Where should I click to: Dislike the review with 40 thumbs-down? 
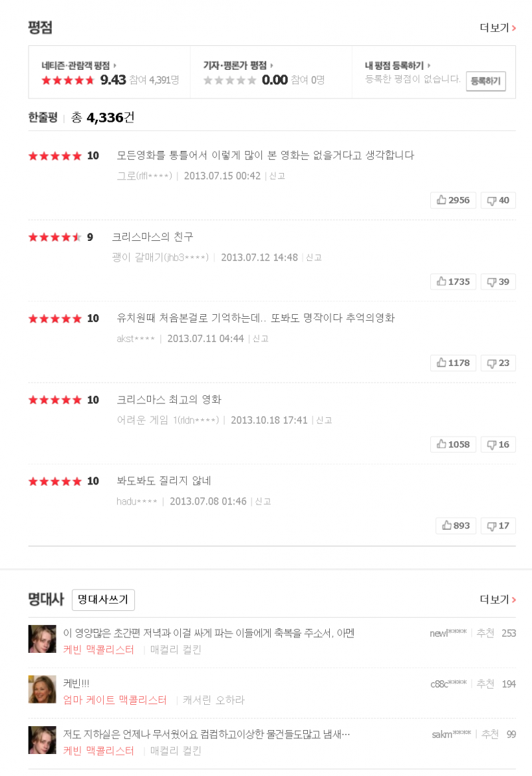(x=498, y=200)
